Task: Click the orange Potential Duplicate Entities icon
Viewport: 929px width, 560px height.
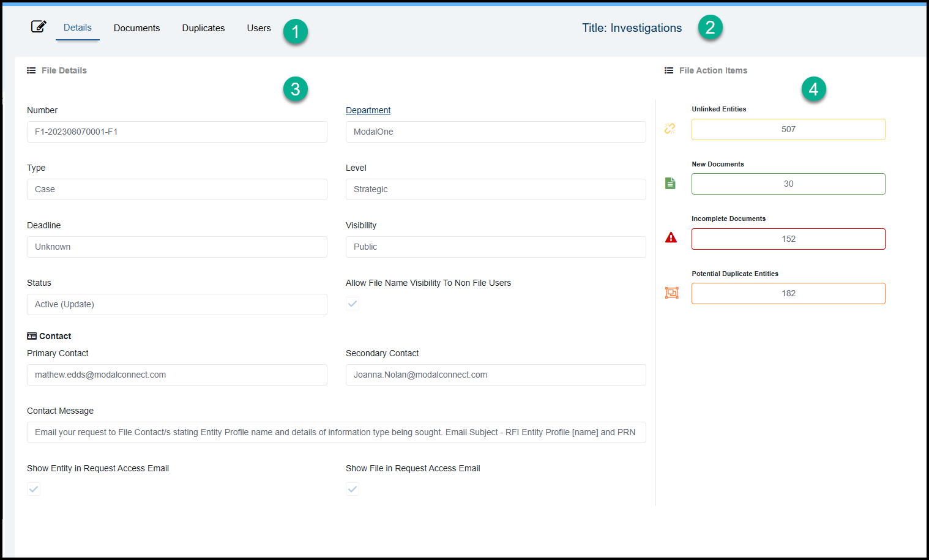Action: [671, 293]
